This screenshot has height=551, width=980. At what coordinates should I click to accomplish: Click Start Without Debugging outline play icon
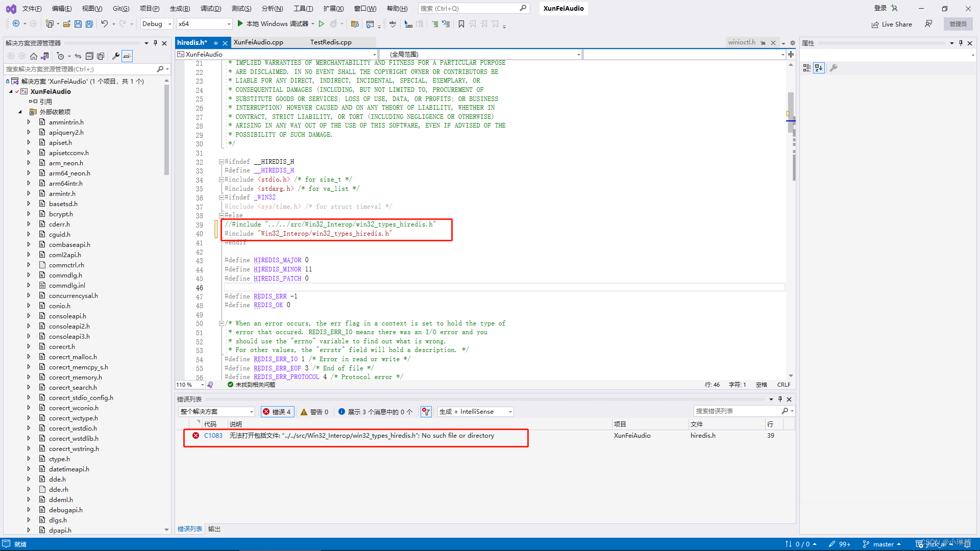(x=321, y=24)
